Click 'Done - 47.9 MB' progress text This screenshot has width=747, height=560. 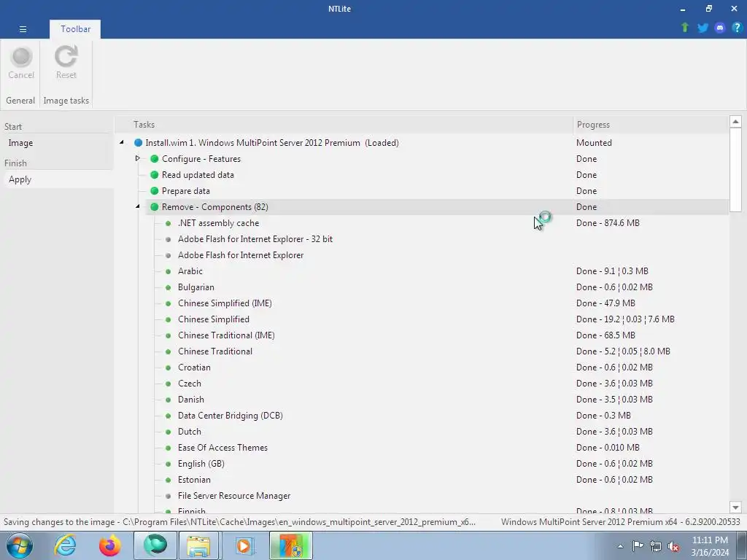click(x=605, y=303)
